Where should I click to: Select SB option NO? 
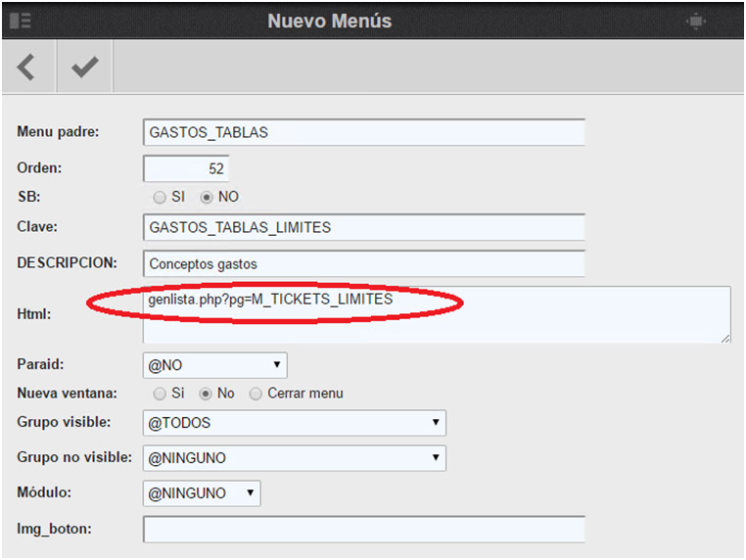(x=206, y=197)
